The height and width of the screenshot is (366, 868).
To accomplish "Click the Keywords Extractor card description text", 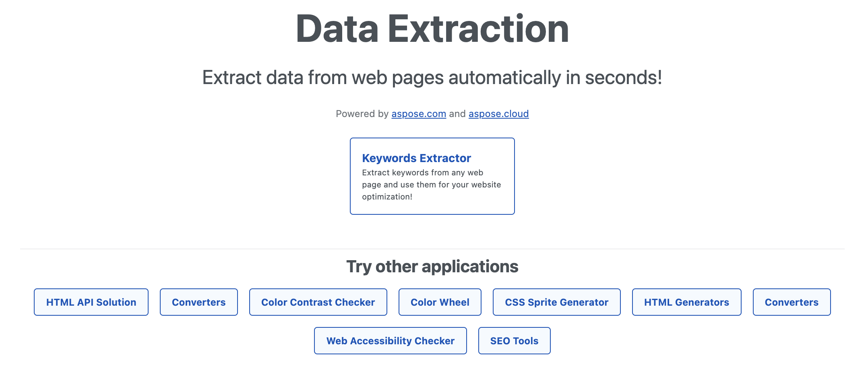I will pyautogui.click(x=431, y=184).
